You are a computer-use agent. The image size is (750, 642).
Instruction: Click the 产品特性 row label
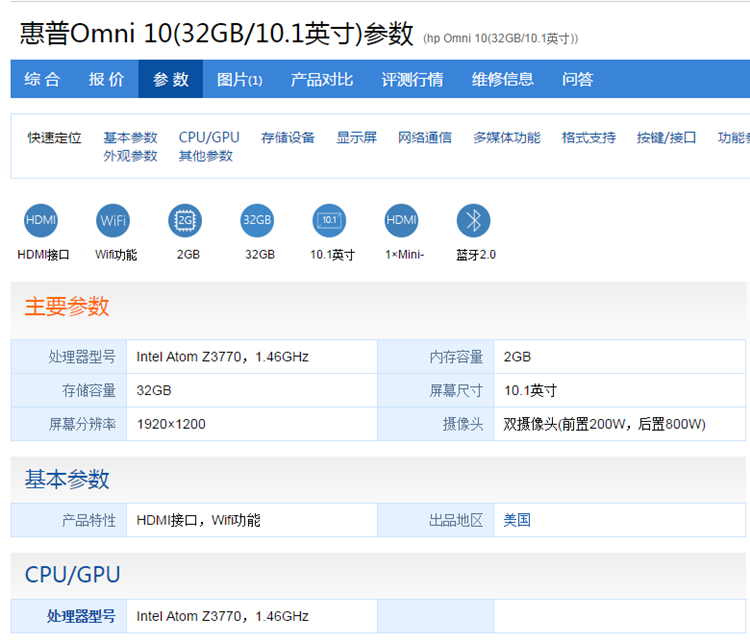click(x=89, y=520)
